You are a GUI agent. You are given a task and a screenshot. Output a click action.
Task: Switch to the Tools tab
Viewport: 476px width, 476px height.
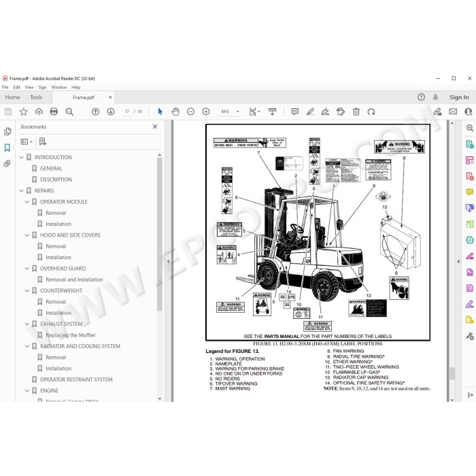pos(36,97)
